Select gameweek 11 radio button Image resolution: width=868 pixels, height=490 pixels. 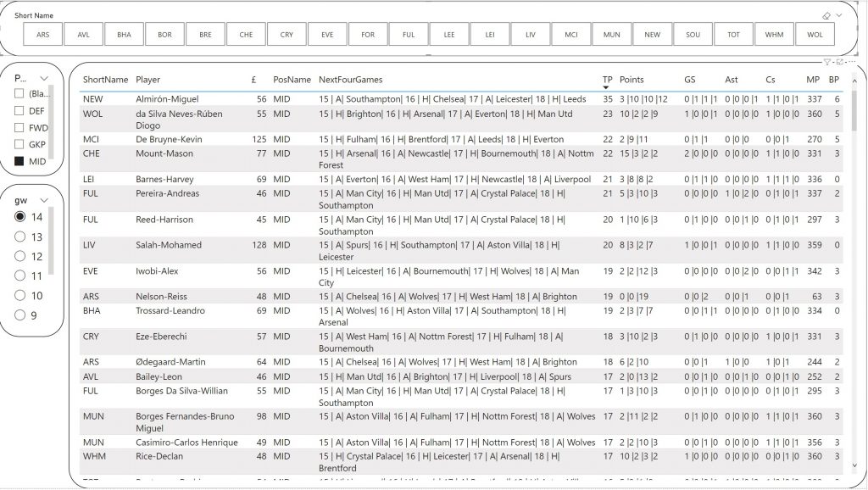(x=20, y=276)
